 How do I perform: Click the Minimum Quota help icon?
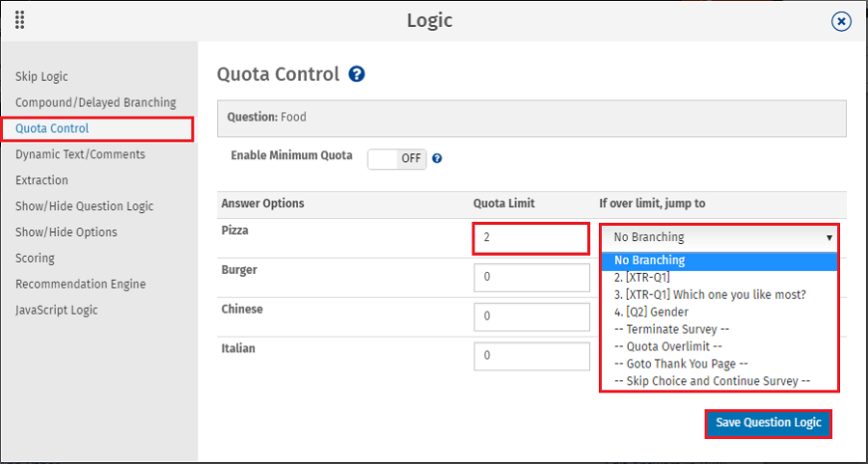pyautogui.click(x=437, y=158)
